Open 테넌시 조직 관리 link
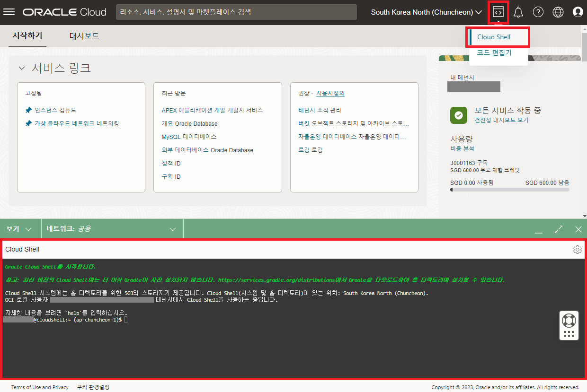The width and height of the screenshot is (587, 392). click(320, 110)
